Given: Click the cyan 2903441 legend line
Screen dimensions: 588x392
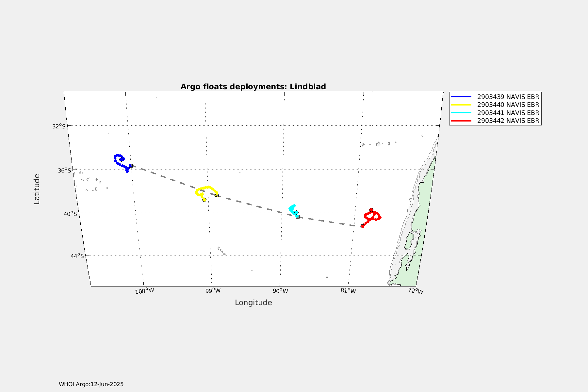Looking at the screenshot, I should click(x=461, y=113).
